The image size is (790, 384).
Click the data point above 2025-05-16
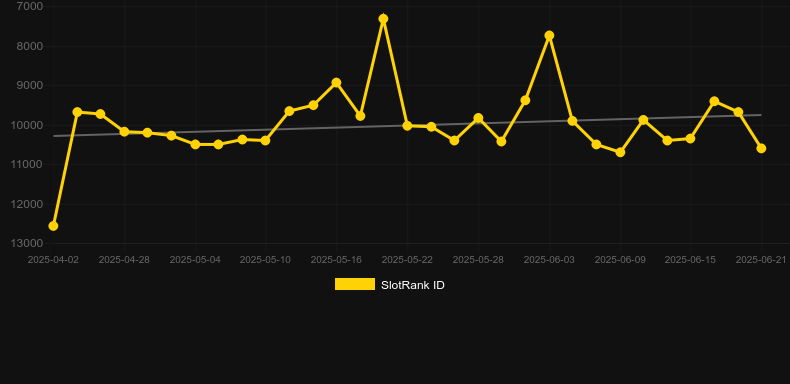tap(336, 82)
